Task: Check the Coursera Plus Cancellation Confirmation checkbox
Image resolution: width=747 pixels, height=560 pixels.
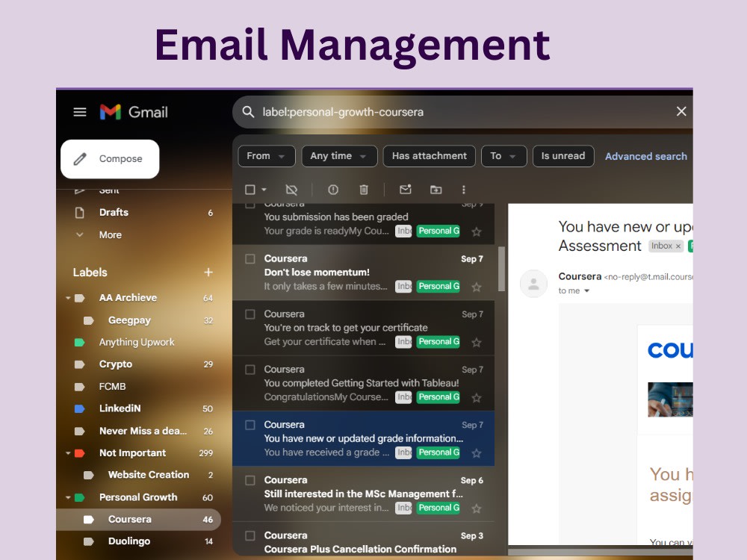Action: coord(250,535)
